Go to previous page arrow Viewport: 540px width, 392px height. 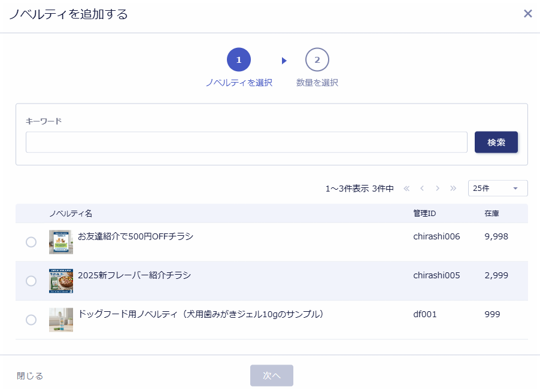point(422,189)
